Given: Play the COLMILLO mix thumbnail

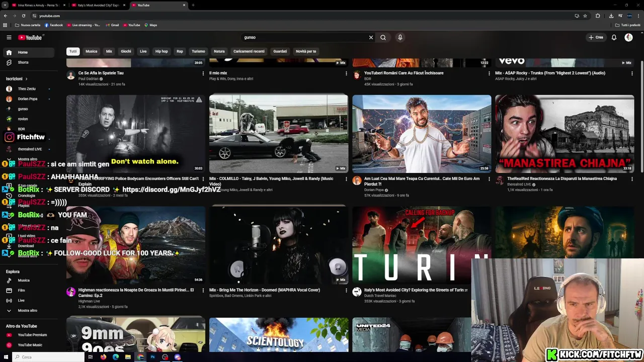Looking at the screenshot, I should coord(279,134).
